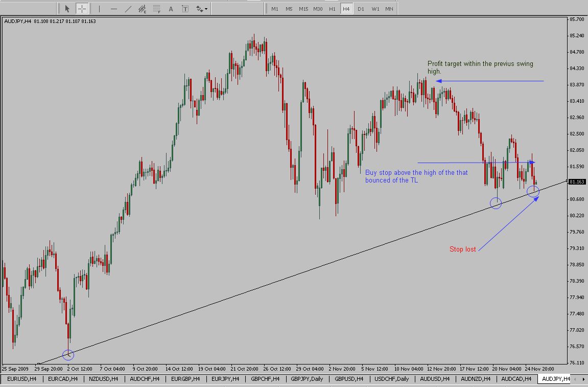Select the trendline drawing tool
The image size is (588, 387).
coord(128,9)
